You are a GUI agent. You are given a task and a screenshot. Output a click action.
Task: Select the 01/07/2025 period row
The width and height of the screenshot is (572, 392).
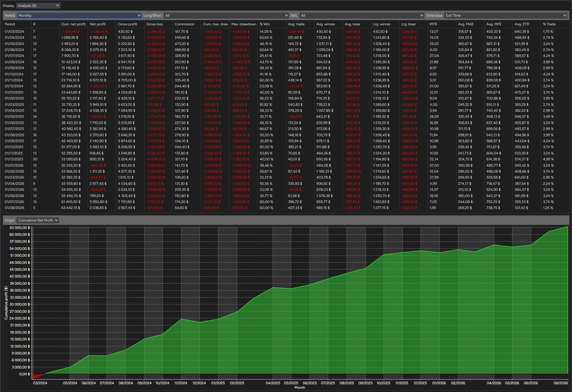tap(286, 129)
